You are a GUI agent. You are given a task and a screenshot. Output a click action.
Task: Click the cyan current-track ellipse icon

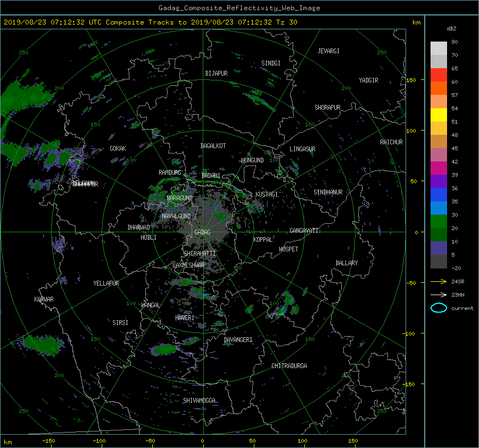(439, 308)
